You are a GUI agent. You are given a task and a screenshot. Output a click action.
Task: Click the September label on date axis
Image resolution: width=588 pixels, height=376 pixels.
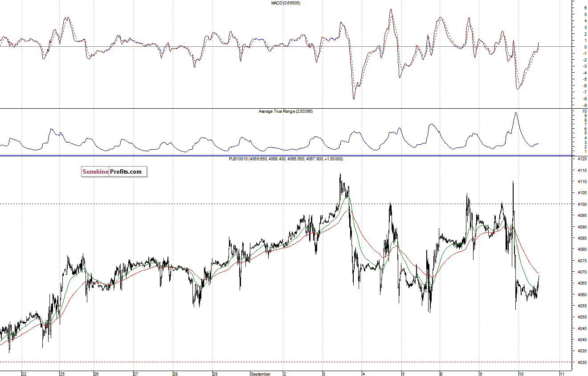(x=261, y=374)
